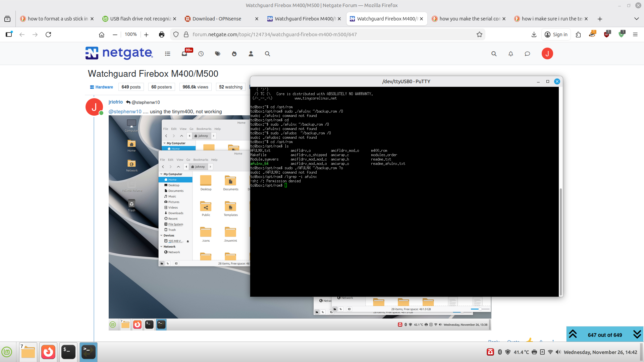Open the Firefox hamburger application menu
Image resolution: width=644 pixels, height=362 pixels.
point(636,34)
